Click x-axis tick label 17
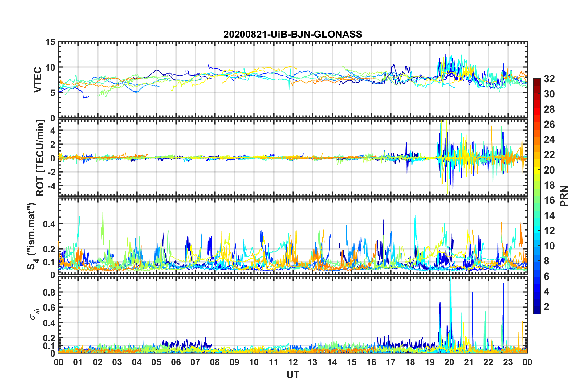The width and height of the screenshot is (586, 392). pos(391,362)
